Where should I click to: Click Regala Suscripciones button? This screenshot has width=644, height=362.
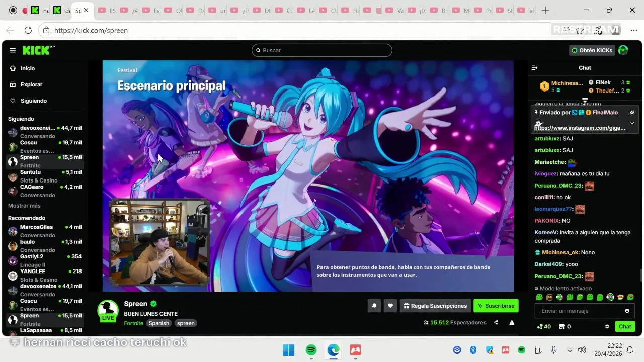click(435, 306)
